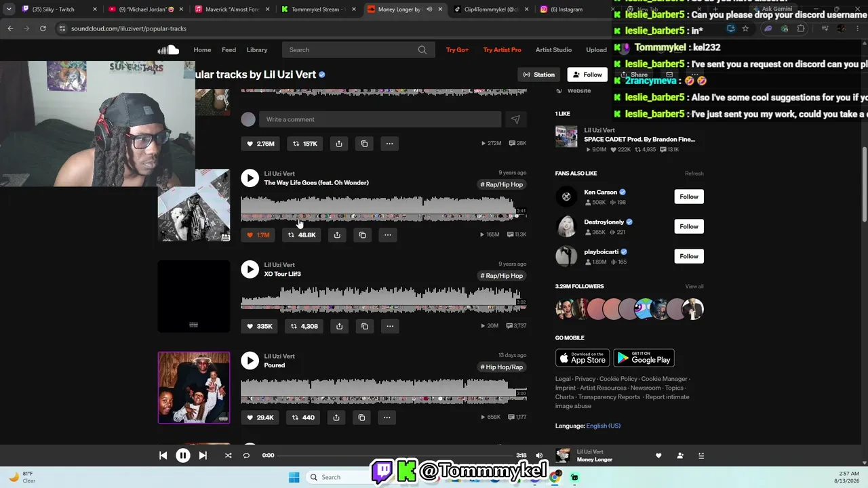Follow the artist from the player bar
This screenshot has height=488, width=868.
coord(680,455)
